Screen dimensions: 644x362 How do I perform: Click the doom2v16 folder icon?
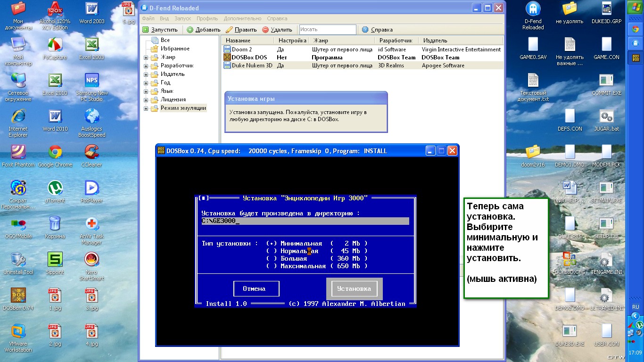click(x=533, y=156)
